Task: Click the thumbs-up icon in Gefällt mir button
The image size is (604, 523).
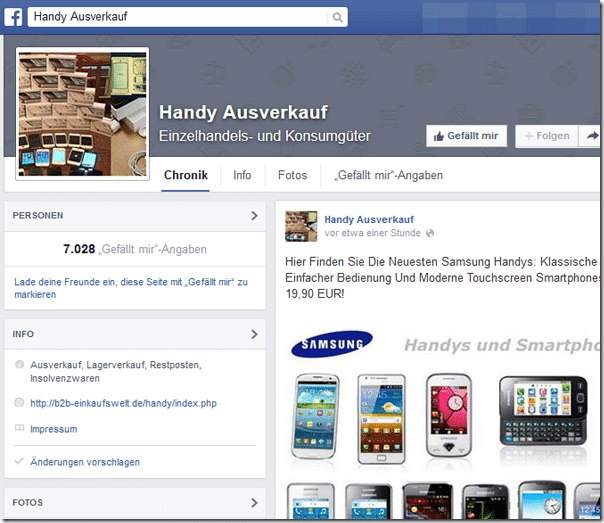Action: [438, 136]
